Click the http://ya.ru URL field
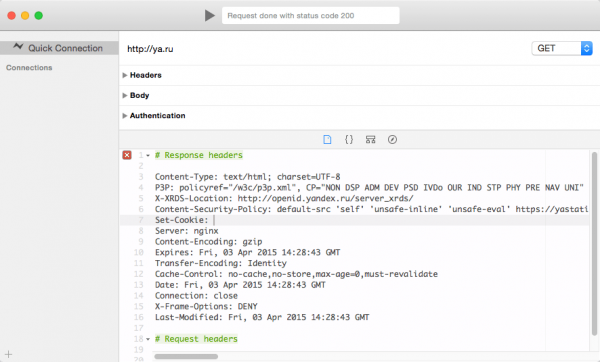 pos(325,49)
